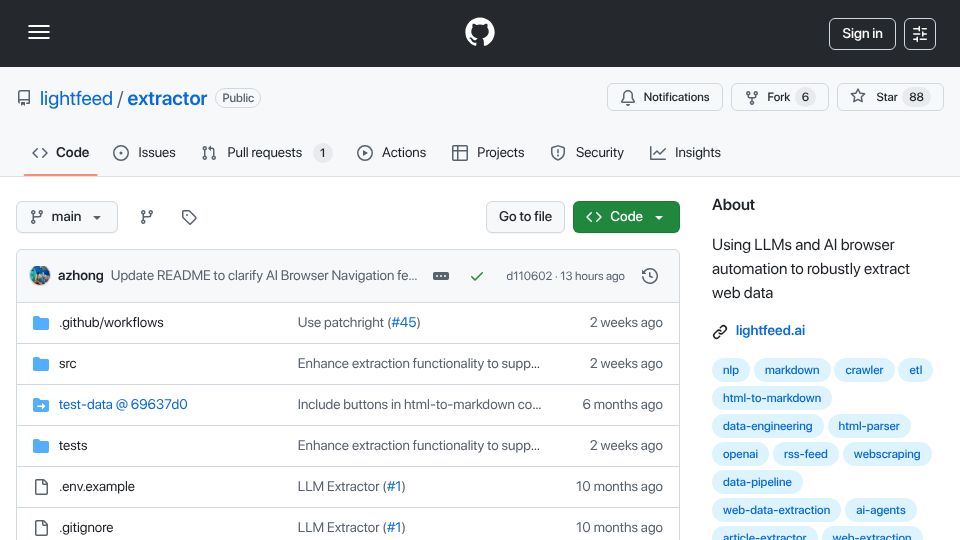Open the test-data @ 69637d0 submodule
Screen dimensions: 960x540
123,405
